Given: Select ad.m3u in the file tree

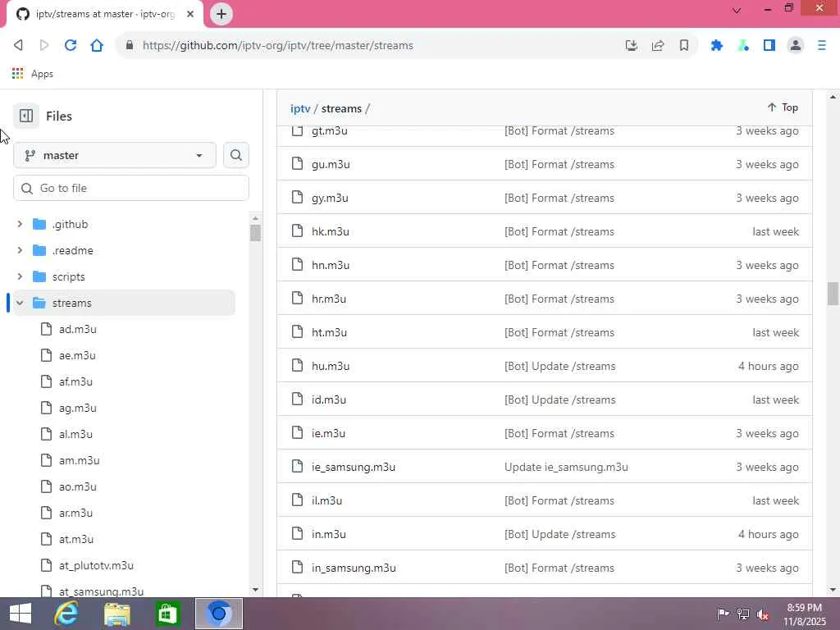Looking at the screenshot, I should (x=78, y=329).
